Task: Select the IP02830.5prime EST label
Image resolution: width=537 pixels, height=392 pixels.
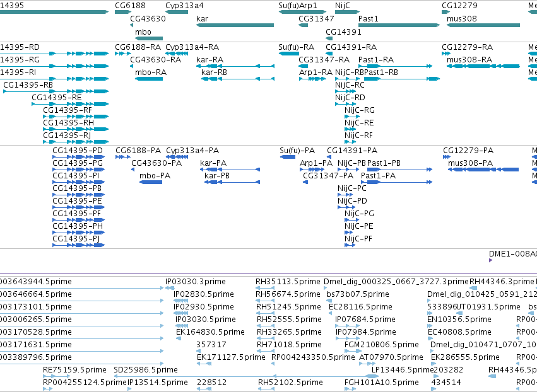Action: (204, 294)
